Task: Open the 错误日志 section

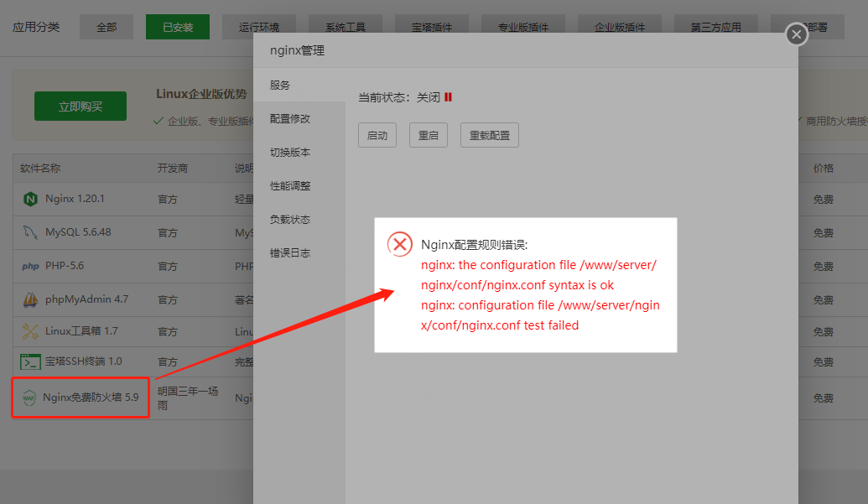Action: pyautogui.click(x=290, y=252)
